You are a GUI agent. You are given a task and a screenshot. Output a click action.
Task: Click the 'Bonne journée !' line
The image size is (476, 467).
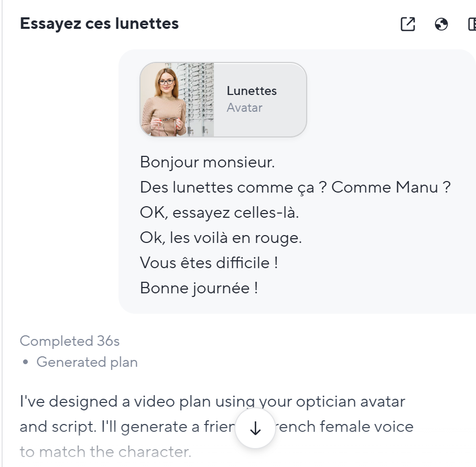(199, 288)
